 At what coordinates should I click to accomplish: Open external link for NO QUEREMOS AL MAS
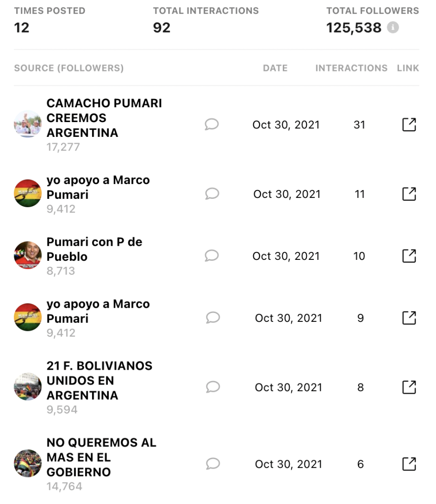(x=409, y=464)
